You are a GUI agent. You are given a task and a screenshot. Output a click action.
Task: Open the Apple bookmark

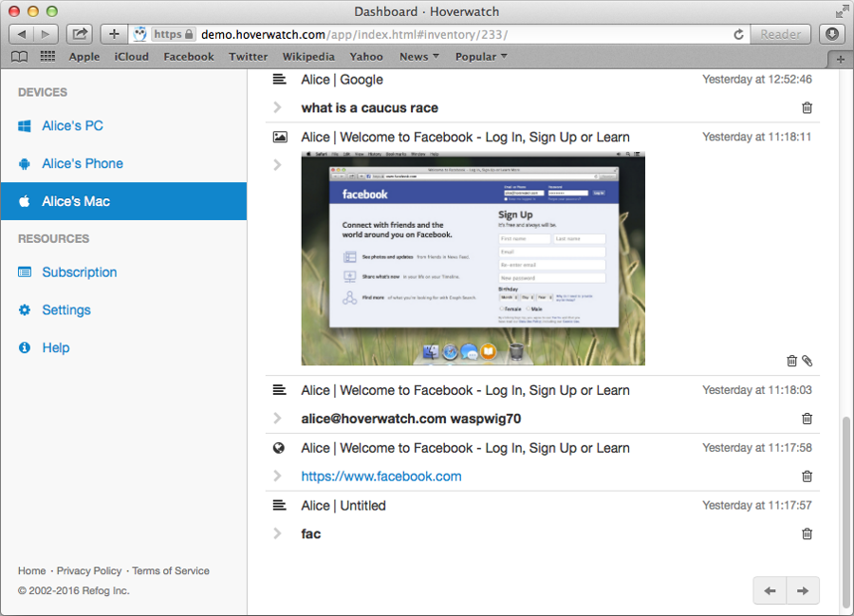(84, 57)
